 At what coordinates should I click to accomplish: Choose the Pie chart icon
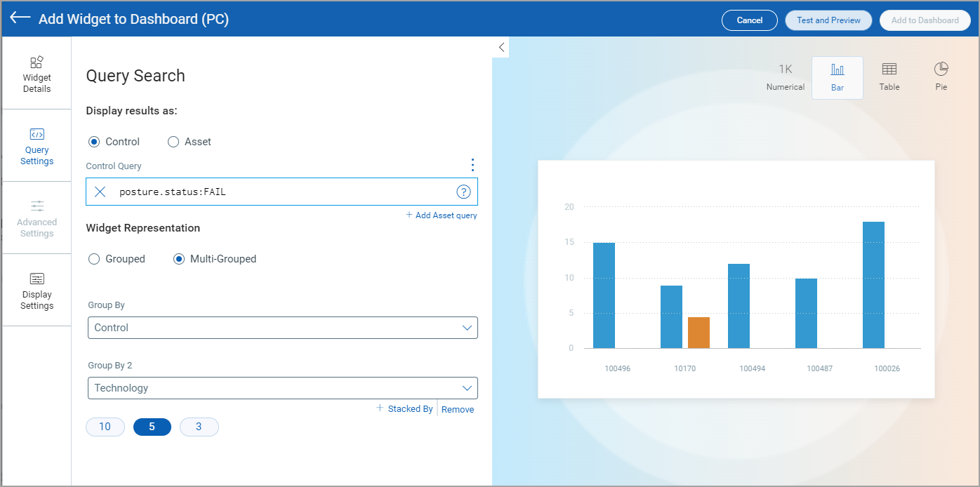coord(941,77)
